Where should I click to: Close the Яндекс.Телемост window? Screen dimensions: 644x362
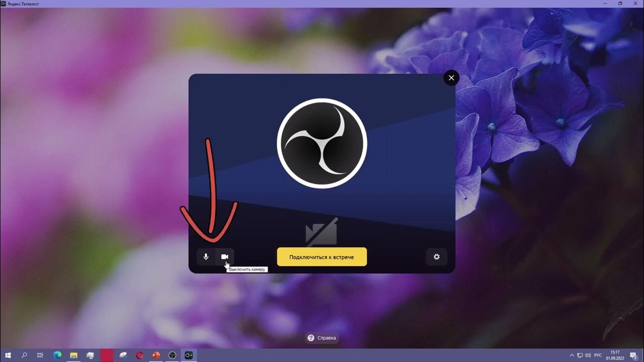(635, 4)
